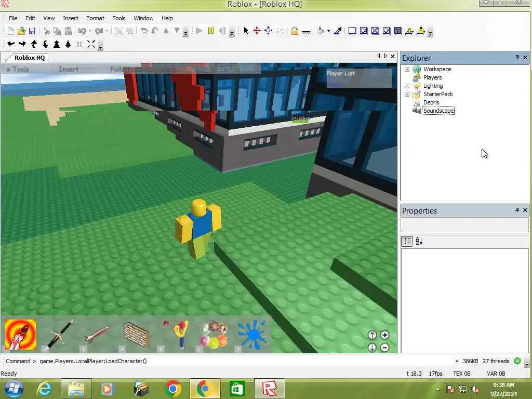
Task: Open the Format menu
Action: pyautogui.click(x=95, y=18)
